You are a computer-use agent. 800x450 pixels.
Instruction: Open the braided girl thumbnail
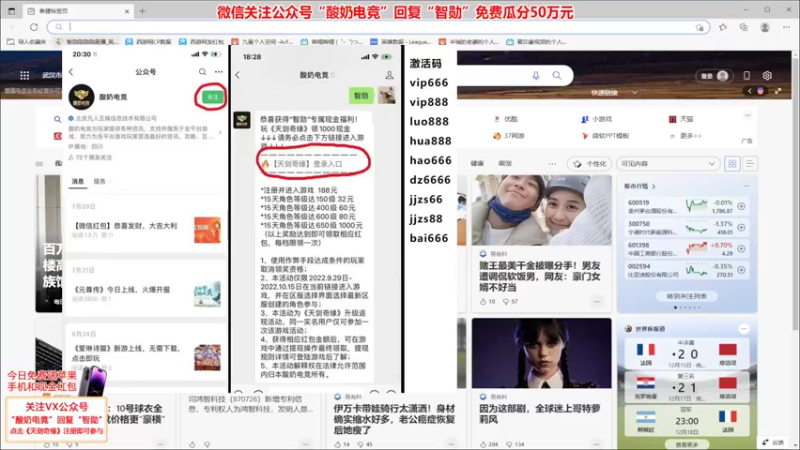coord(541,353)
